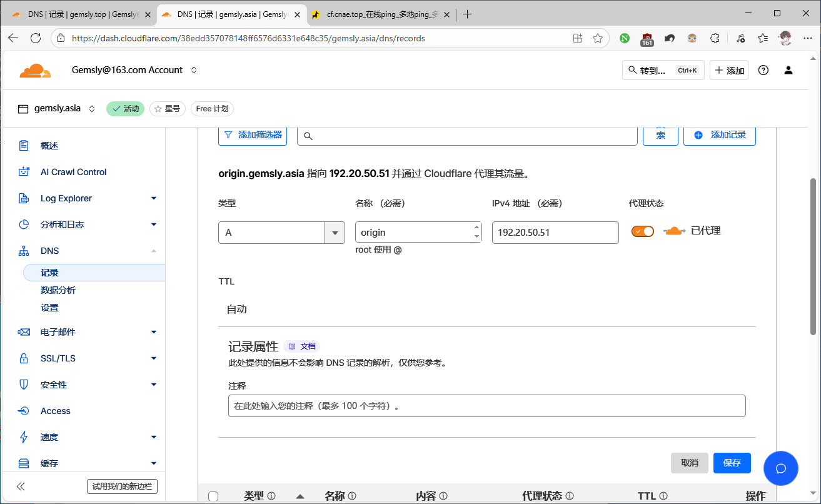Click the Cloudflare logo

click(35, 70)
